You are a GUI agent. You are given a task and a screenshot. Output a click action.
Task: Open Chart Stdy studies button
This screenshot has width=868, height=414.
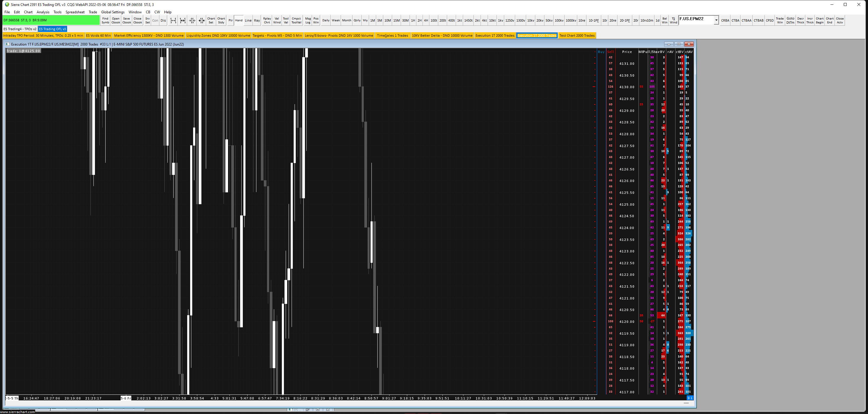click(x=221, y=20)
